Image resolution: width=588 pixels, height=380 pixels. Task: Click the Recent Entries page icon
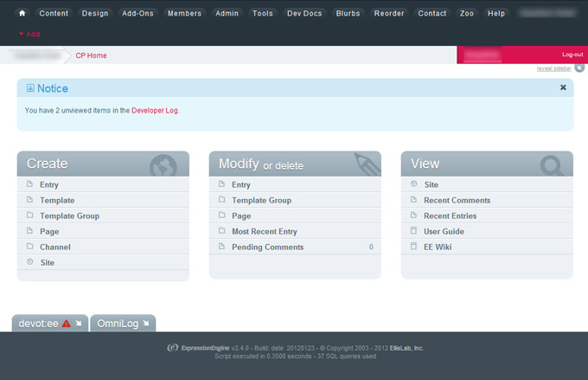point(413,216)
